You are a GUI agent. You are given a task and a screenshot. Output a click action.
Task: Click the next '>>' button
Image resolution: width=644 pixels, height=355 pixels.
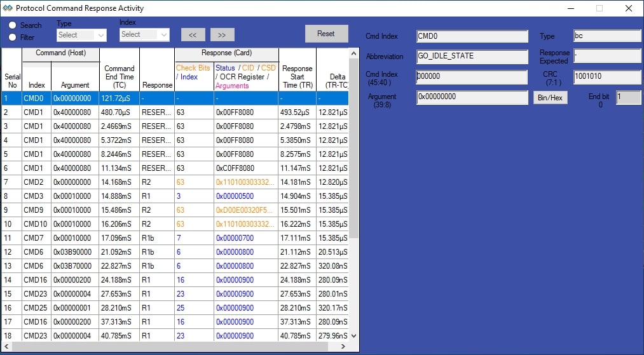[222, 34]
